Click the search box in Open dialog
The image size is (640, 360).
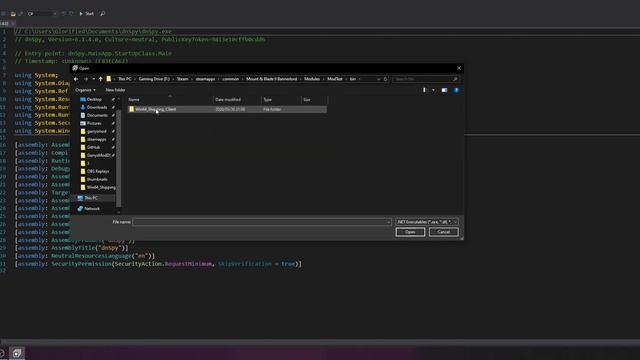coord(425,79)
